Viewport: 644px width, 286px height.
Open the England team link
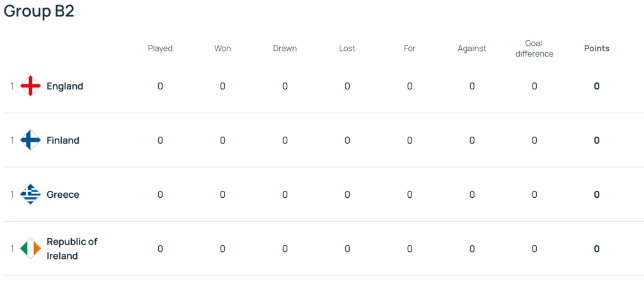[65, 86]
